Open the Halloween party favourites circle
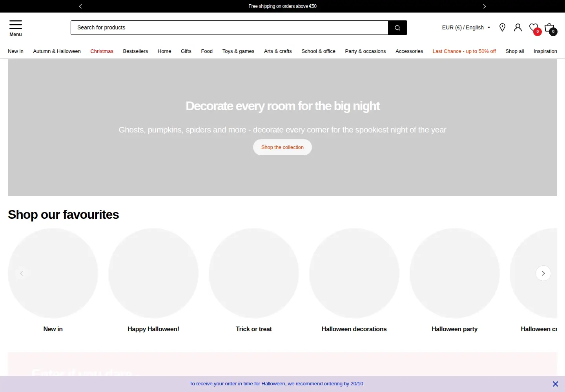Image resolution: width=565 pixels, height=392 pixels. 455,273
